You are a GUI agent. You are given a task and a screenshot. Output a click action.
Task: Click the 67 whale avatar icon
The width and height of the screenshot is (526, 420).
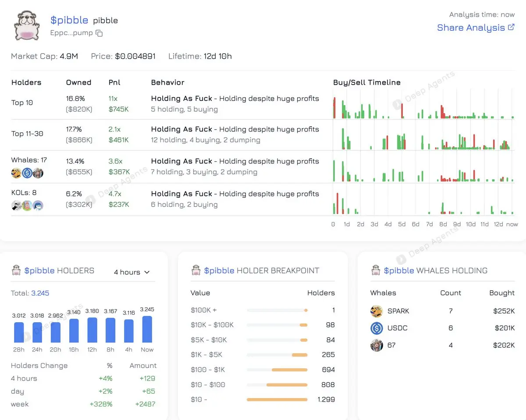[377, 345]
